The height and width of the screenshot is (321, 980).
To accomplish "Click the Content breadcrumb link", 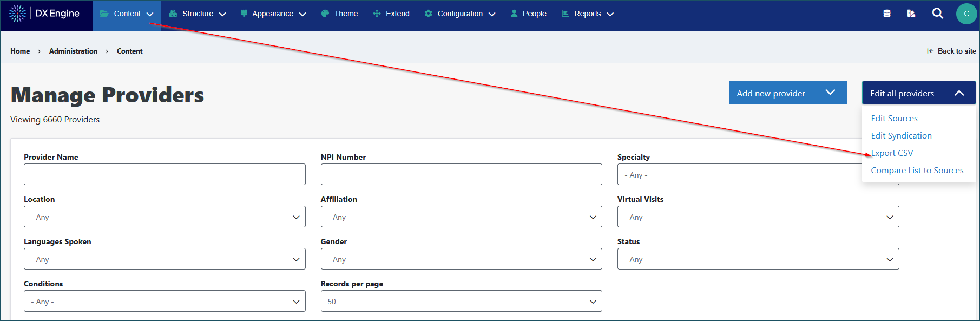I will (x=130, y=51).
